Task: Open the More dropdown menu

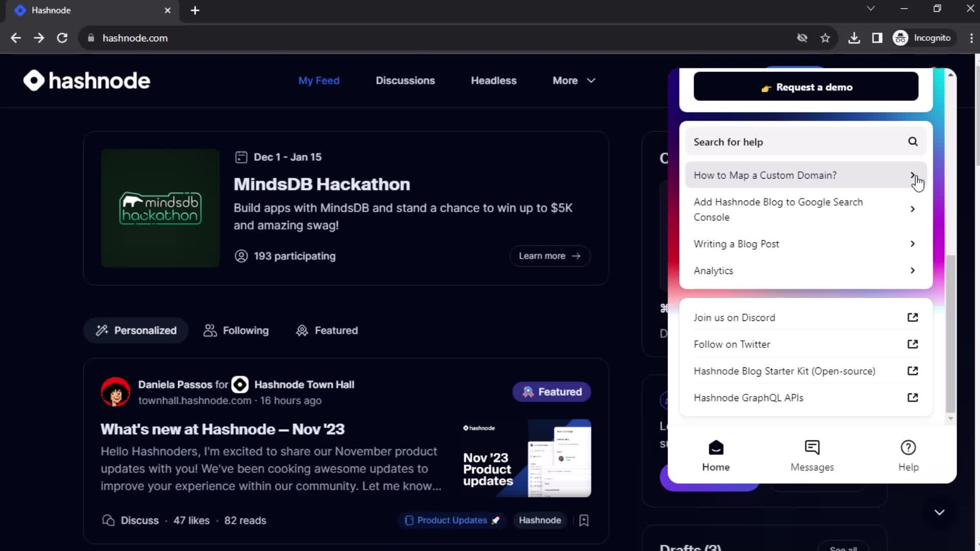Action: pos(572,81)
